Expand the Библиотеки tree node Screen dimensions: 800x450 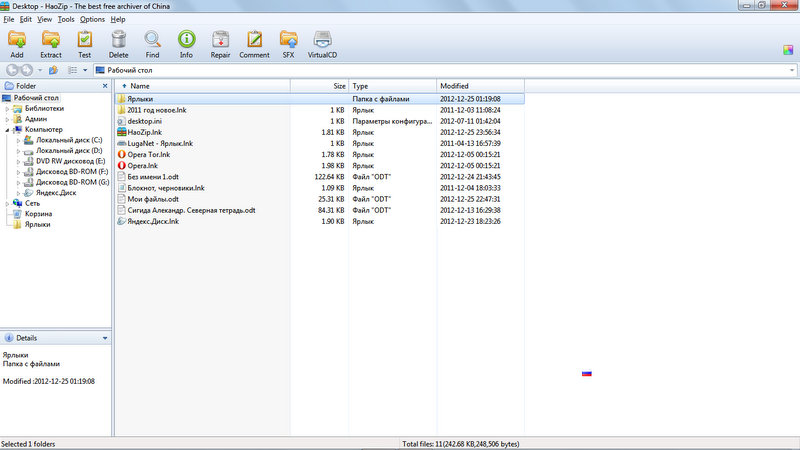tap(7, 109)
